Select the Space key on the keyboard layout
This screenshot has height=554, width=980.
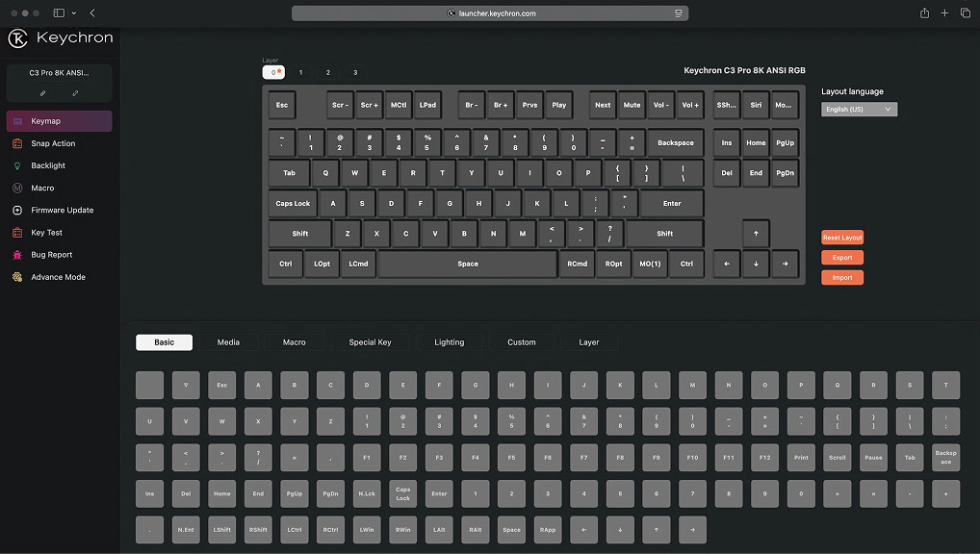click(468, 264)
